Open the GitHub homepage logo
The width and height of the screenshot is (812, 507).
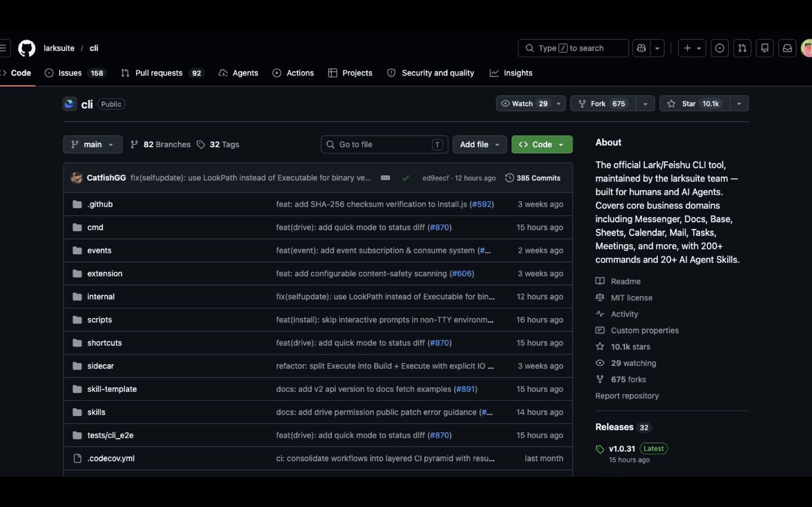[26, 48]
